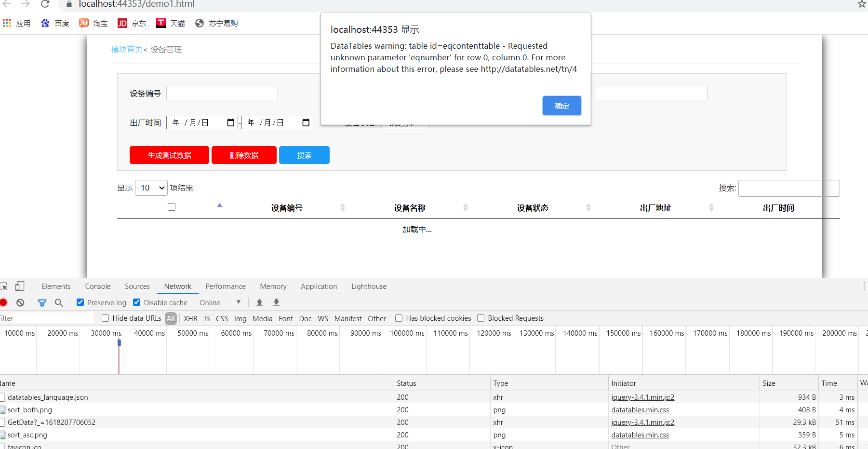Open datatables.min.css initiator for sort_both.png
868x449 pixels.
pyautogui.click(x=640, y=410)
